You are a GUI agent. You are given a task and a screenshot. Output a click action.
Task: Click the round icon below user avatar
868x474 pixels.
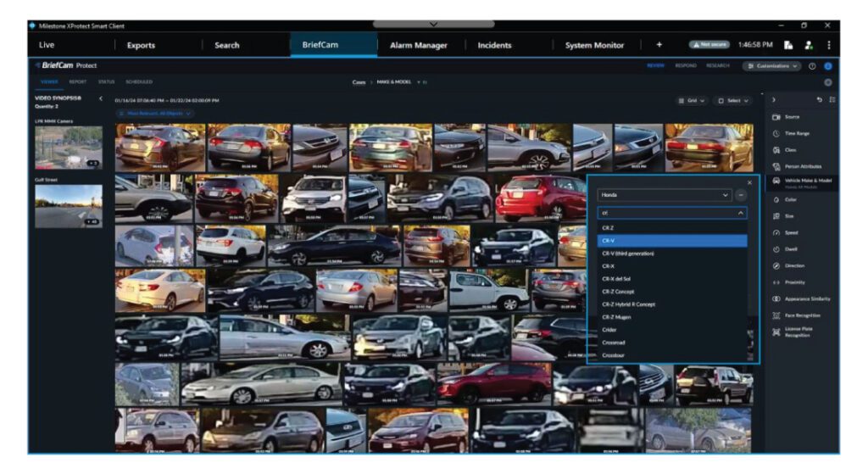[x=828, y=82]
